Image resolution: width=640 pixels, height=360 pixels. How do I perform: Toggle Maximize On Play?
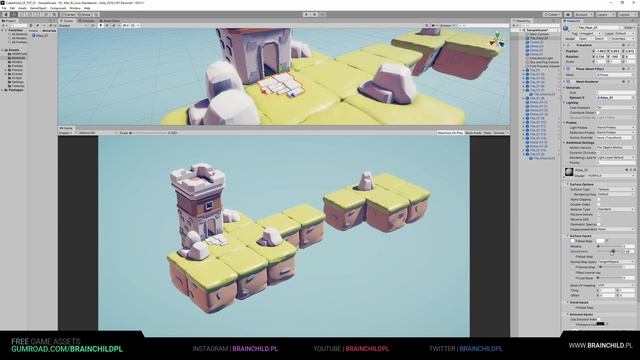pos(450,133)
